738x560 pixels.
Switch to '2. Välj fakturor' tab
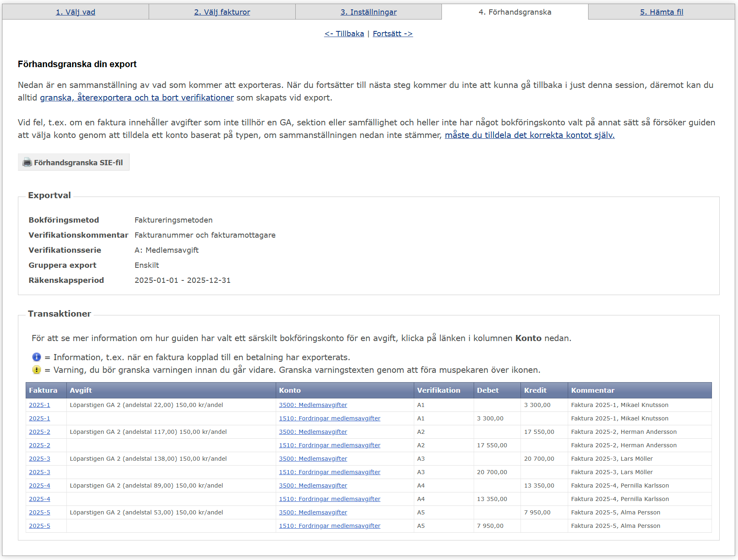222,12
